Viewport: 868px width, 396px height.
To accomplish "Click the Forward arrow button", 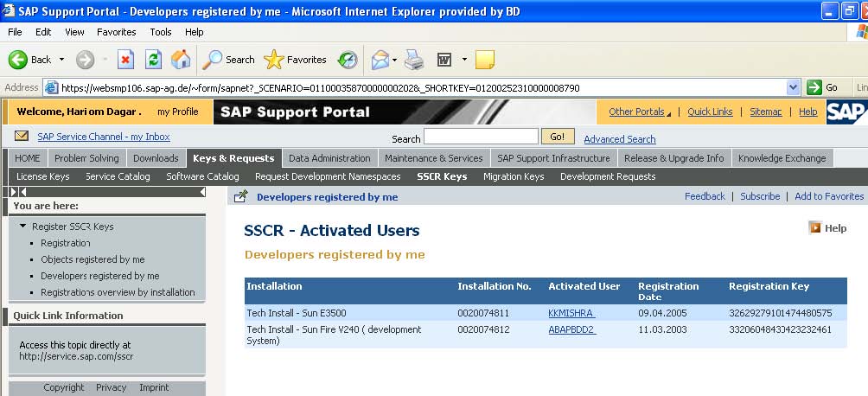I will click(x=85, y=60).
